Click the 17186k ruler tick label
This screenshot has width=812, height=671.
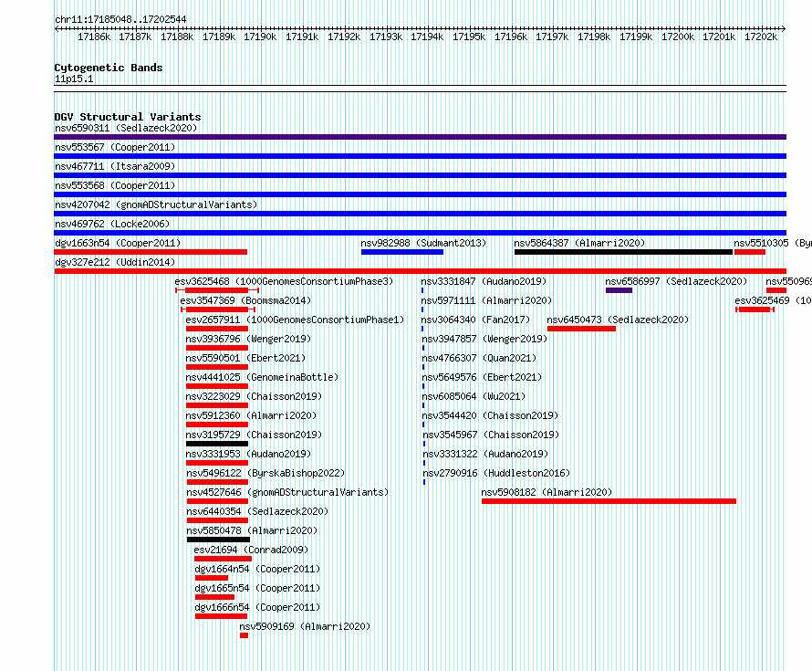click(94, 37)
